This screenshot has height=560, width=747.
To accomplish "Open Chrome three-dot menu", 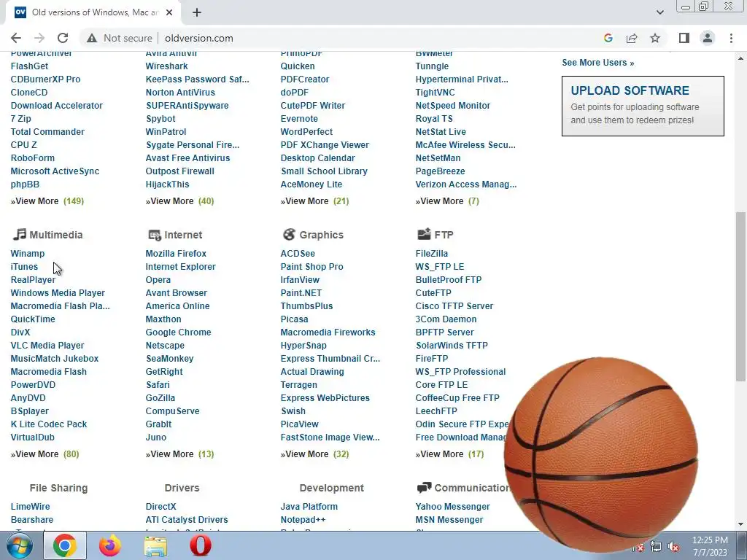I will coord(731,38).
